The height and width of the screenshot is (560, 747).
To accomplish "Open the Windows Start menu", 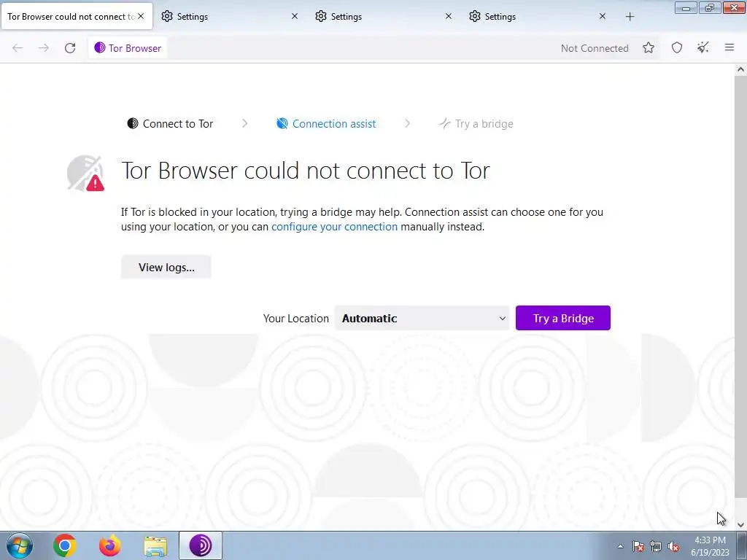I will coord(20,545).
